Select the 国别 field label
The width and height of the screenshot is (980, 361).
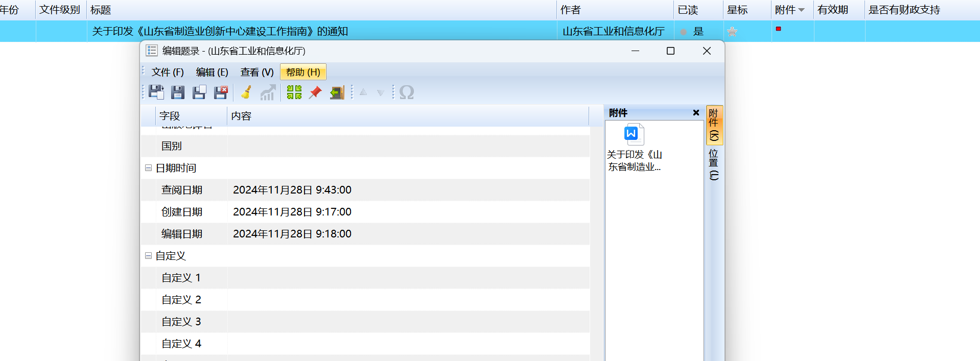172,146
